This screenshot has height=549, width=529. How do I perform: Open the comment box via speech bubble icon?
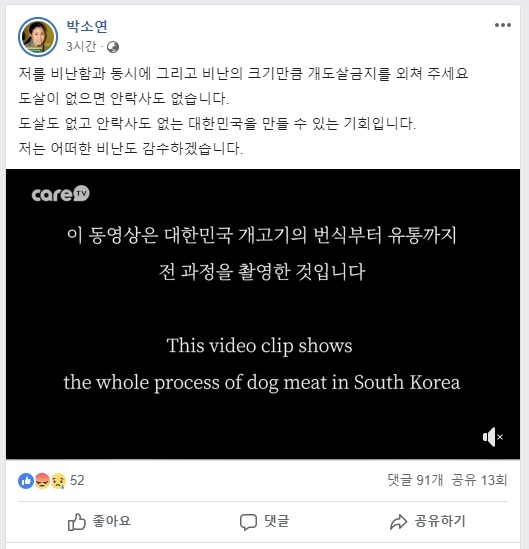coord(248,522)
